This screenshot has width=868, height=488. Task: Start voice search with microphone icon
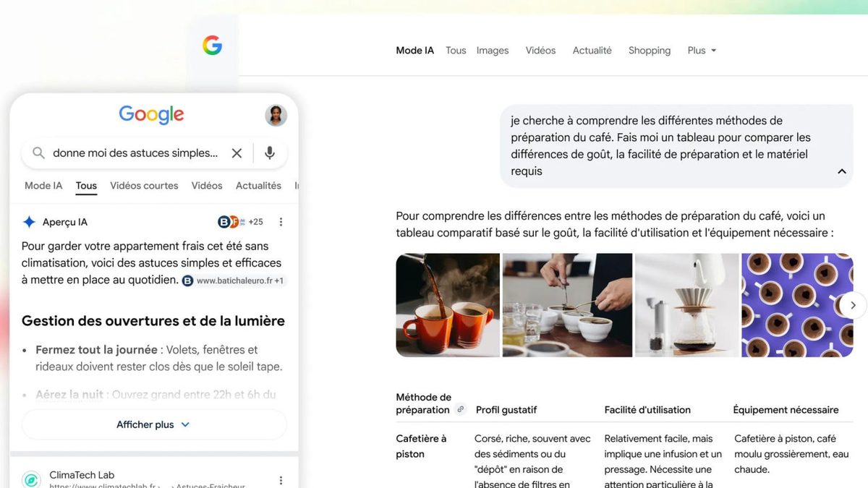point(270,153)
